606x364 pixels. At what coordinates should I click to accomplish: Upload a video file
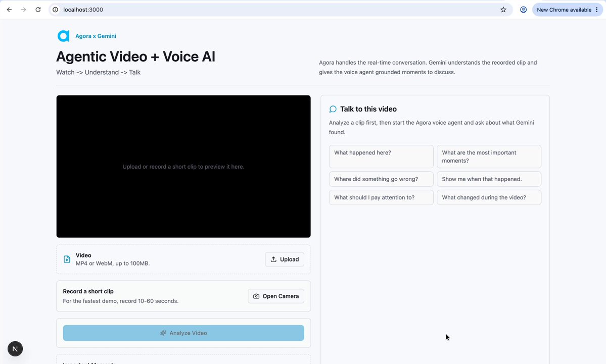point(285,259)
